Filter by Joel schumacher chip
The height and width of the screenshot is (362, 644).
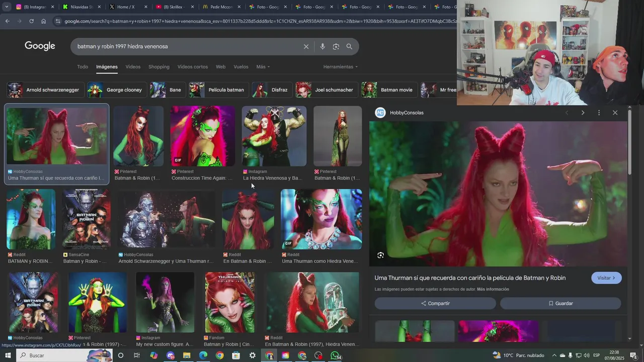(x=327, y=90)
